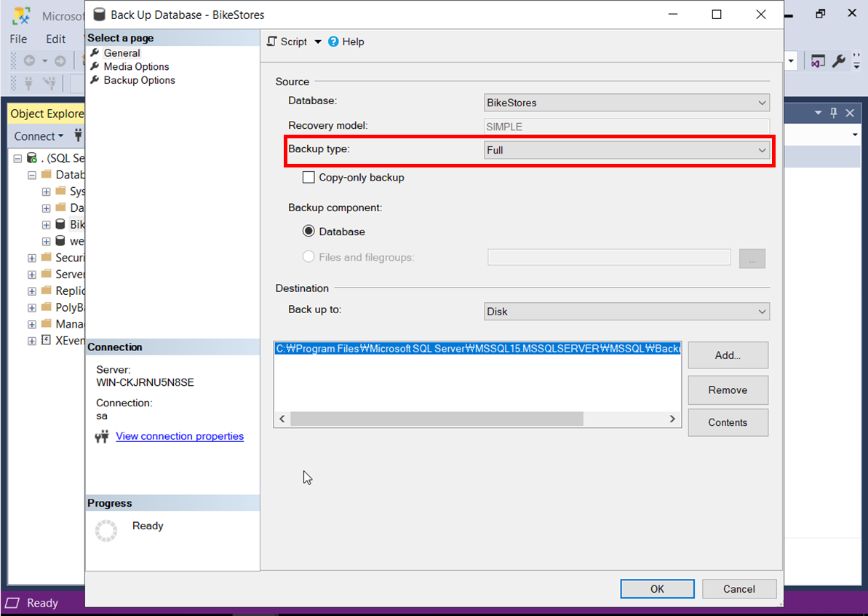Expand the Security folder in Object Explorer

[32, 258]
